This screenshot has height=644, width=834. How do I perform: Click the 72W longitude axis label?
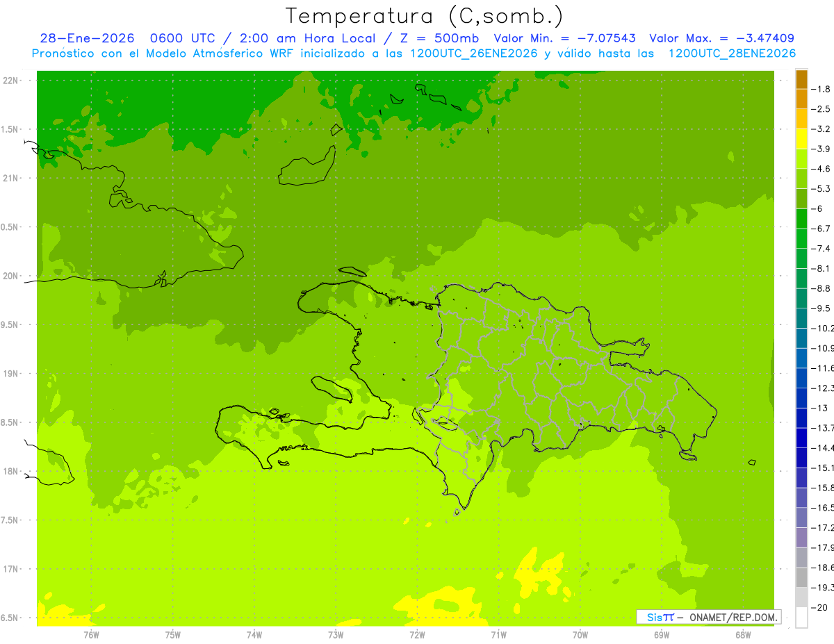click(x=417, y=635)
